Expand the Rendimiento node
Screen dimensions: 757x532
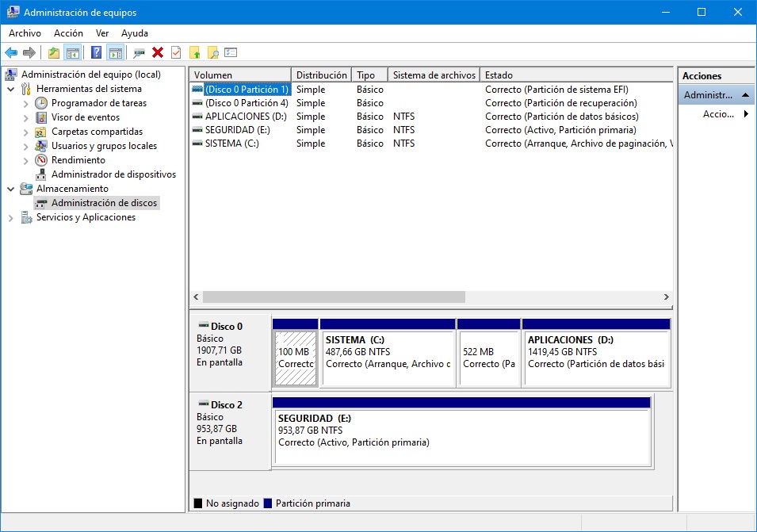coord(26,160)
